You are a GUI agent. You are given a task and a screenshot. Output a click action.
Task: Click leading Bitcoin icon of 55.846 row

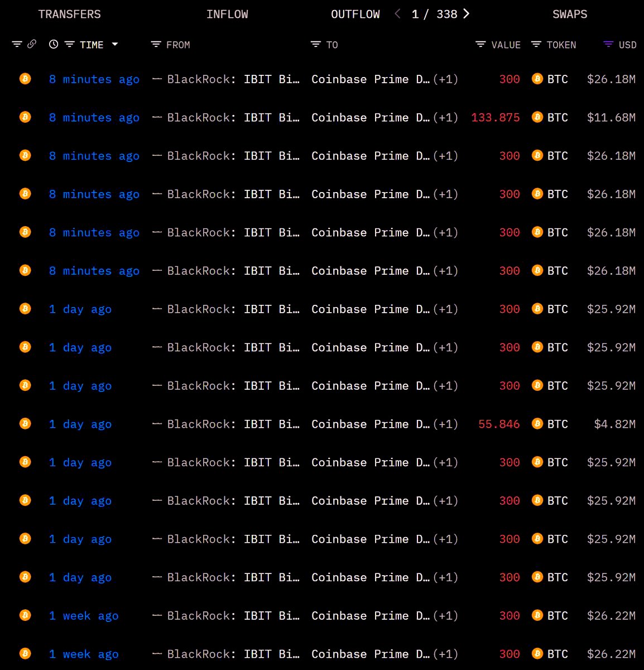click(25, 424)
